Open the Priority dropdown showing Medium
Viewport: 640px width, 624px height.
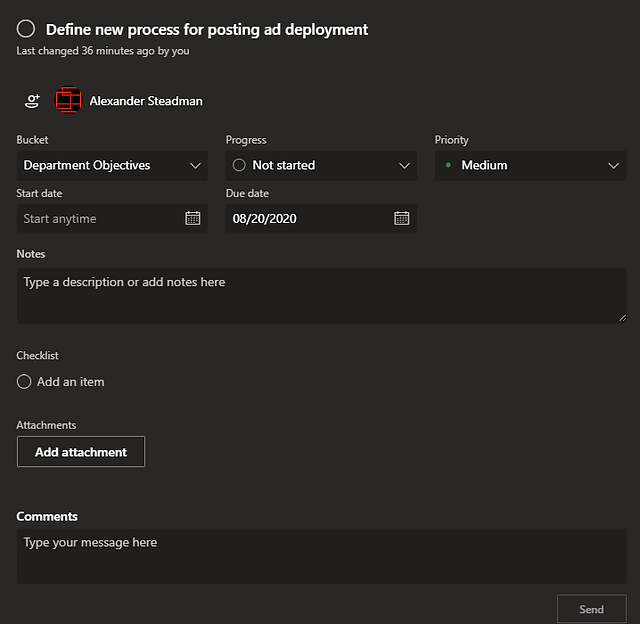pyautogui.click(x=530, y=166)
